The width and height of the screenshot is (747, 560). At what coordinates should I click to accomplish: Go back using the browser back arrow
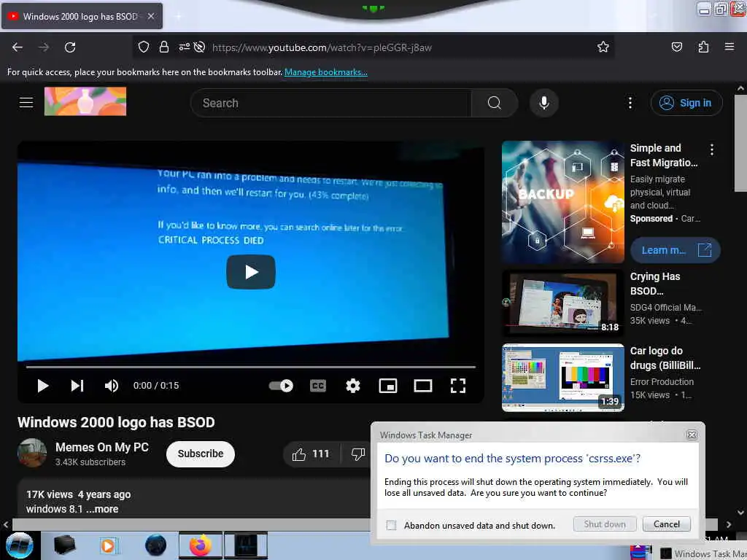[18, 47]
